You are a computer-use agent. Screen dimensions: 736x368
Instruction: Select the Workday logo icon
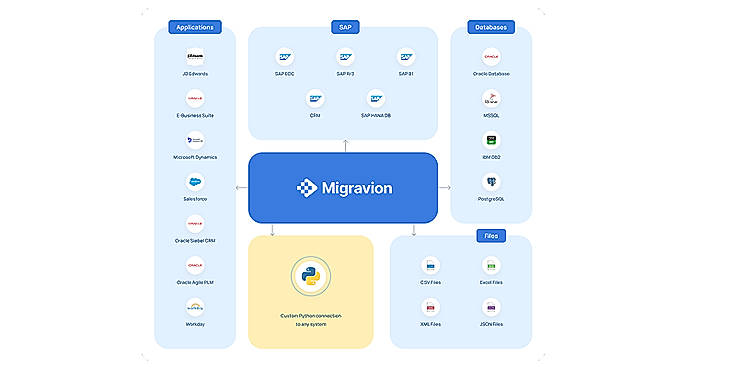195,307
